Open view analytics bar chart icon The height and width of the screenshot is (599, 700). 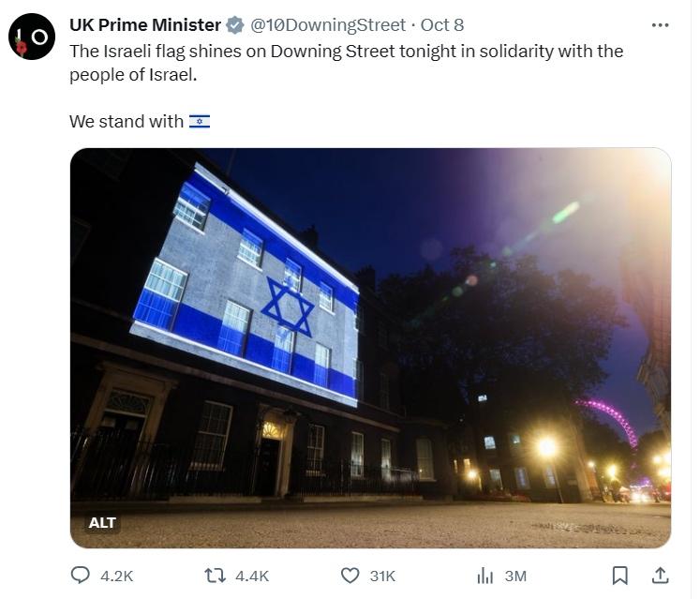tap(485, 575)
